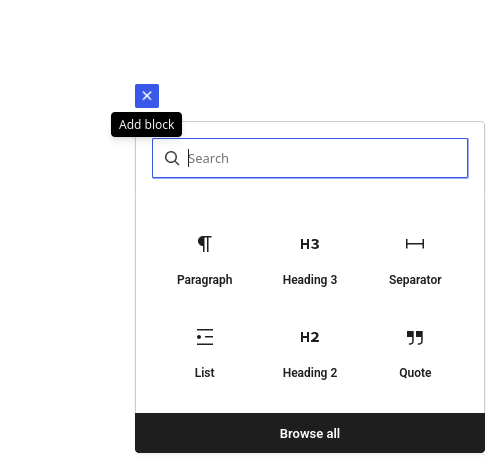Open full block library with Browse all
495x464 pixels.
tap(310, 433)
